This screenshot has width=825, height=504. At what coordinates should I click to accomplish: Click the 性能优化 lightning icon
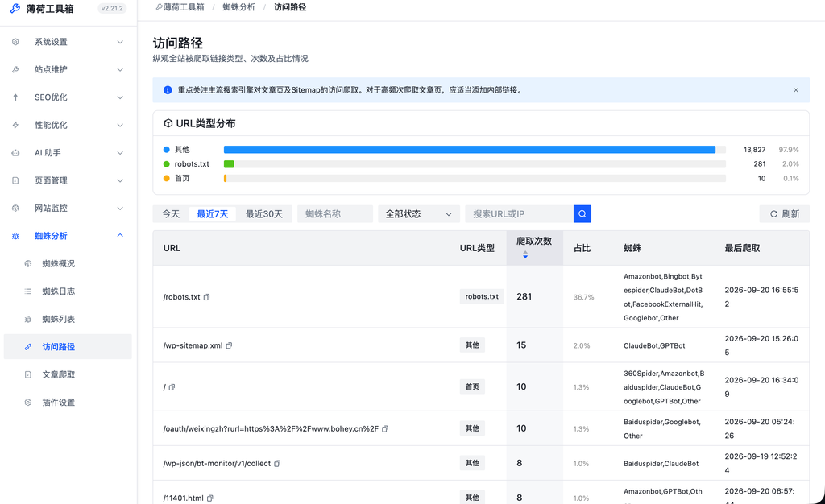coord(15,125)
